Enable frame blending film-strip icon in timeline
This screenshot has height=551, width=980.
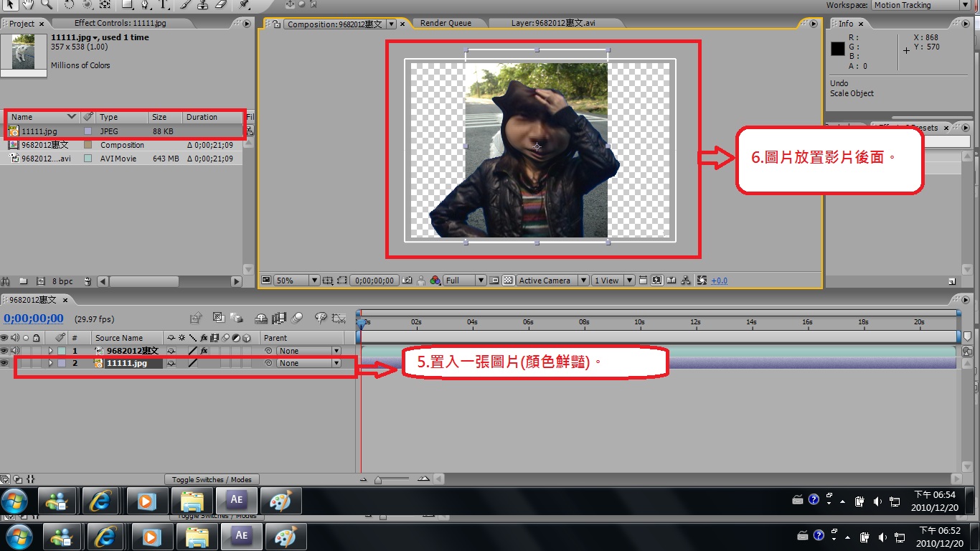click(x=278, y=319)
